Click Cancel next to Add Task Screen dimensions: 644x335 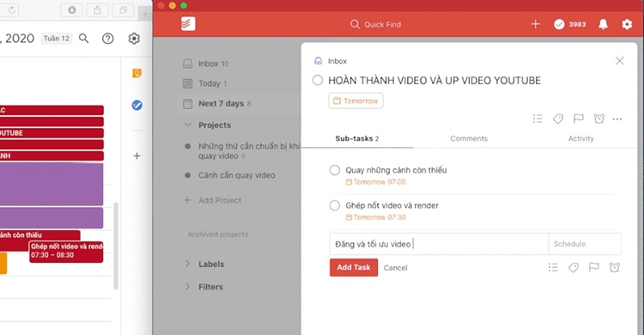point(396,268)
